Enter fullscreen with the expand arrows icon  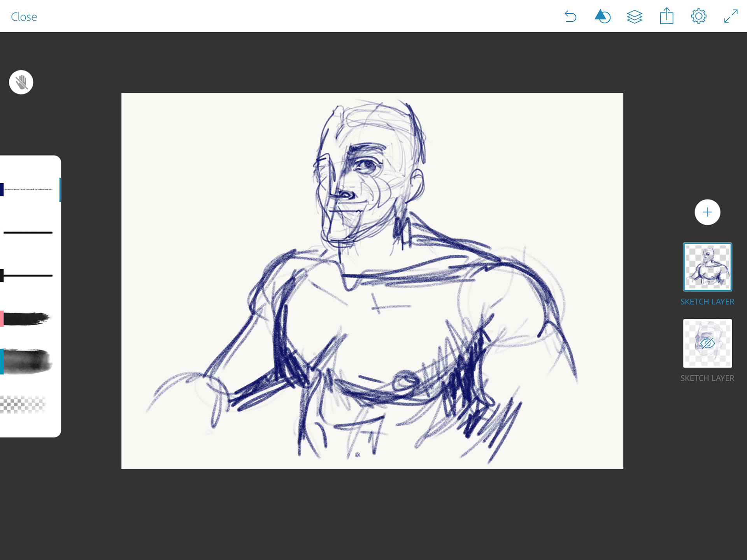pos(731,17)
